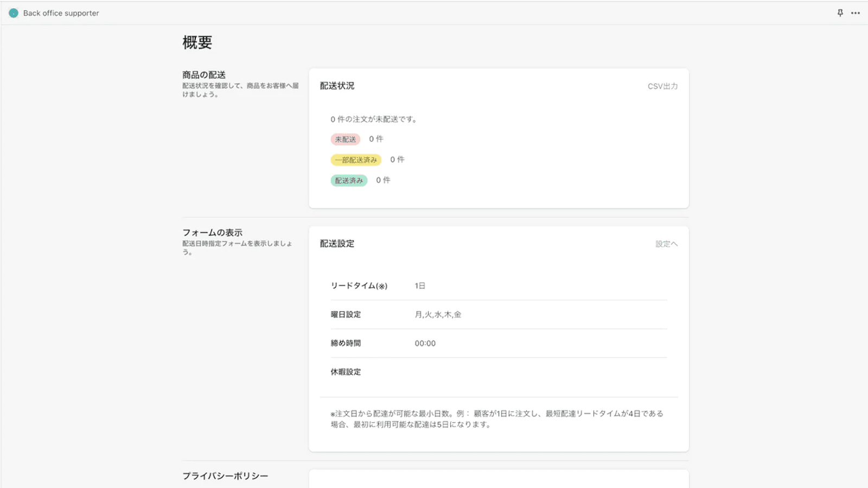Image resolution: width=868 pixels, height=488 pixels.
Task: Open the ellipsis (more options) menu
Action: coord(854,12)
